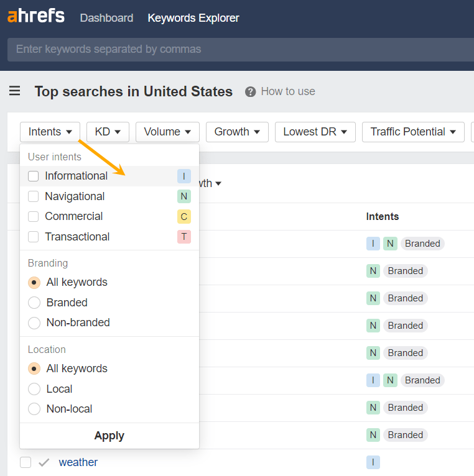This screenshot has width=474, height=476.
Task: Click the yellow C badge in the Commercial row
Action: pos(184,216)
